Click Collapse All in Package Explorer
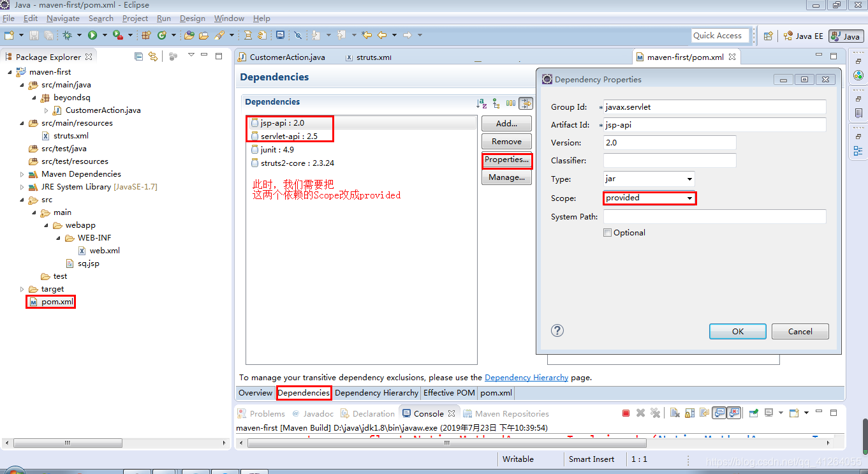This screenshot has width=868, height=474. [x=139, y=56]
